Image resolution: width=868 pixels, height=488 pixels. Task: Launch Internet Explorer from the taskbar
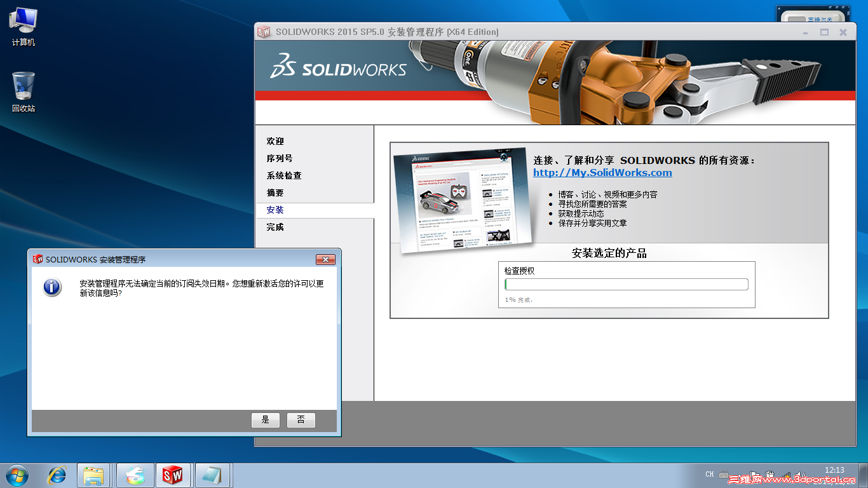click(x=57, y=475)
